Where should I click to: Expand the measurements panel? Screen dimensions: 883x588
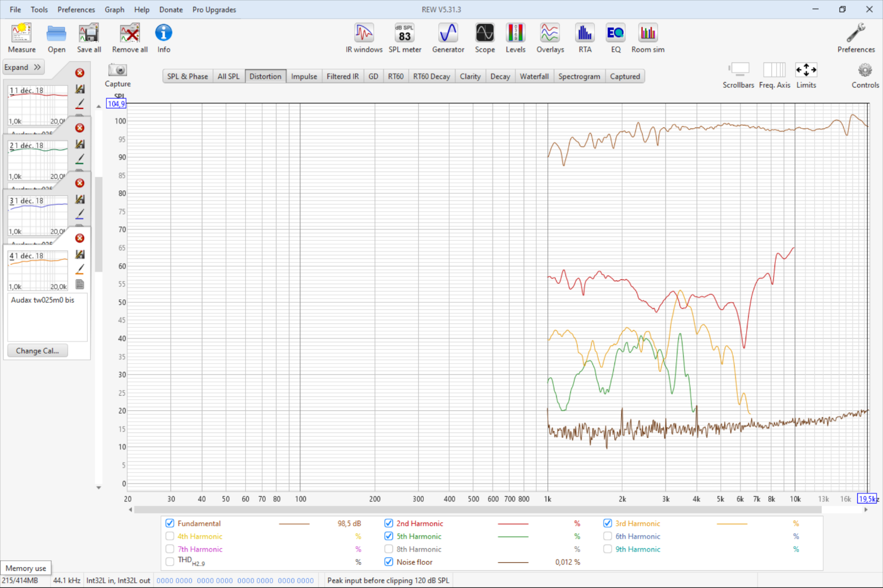tap(23, 67)
